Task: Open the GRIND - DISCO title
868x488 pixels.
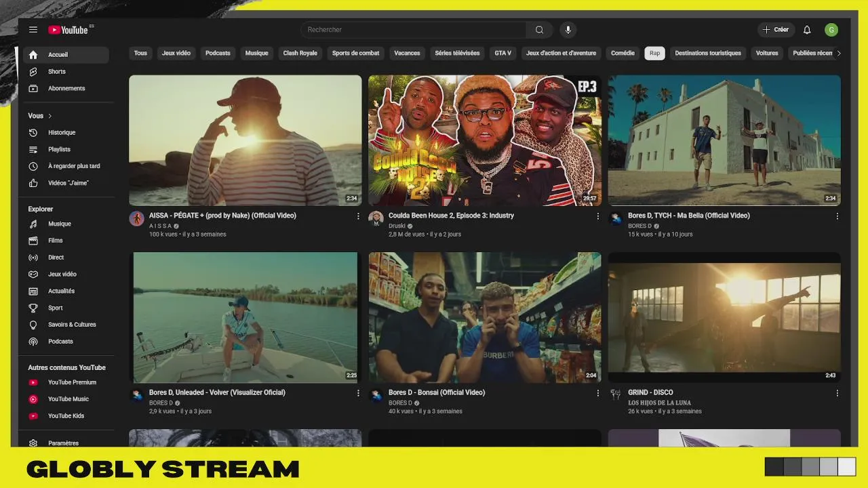Action: 650,392
